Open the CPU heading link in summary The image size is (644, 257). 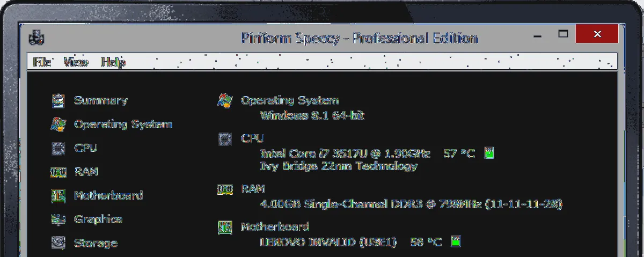click(x=252, y=138)
